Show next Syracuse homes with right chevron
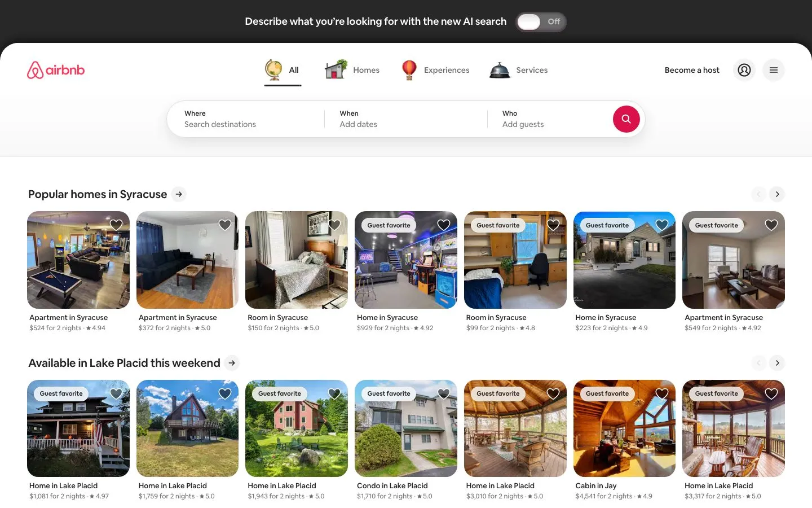Screen dimensions: 812x508 click(x=777, y=194)
